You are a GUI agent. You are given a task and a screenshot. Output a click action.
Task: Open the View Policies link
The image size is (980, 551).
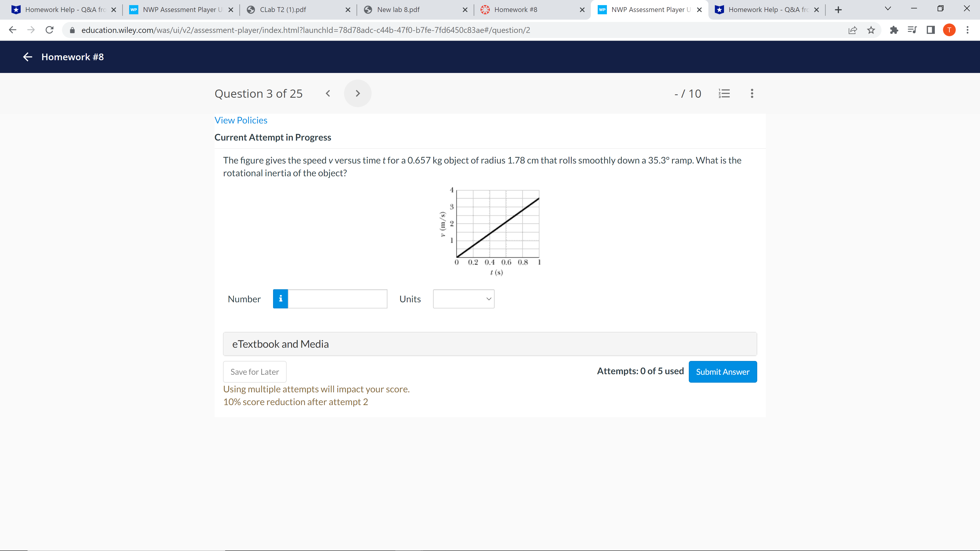241,120
